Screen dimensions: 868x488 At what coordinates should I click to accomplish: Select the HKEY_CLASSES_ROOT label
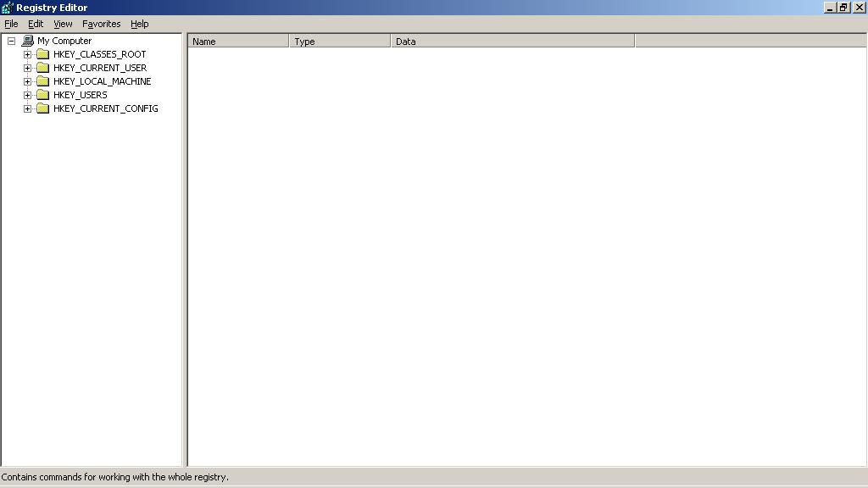pos(100,54)
